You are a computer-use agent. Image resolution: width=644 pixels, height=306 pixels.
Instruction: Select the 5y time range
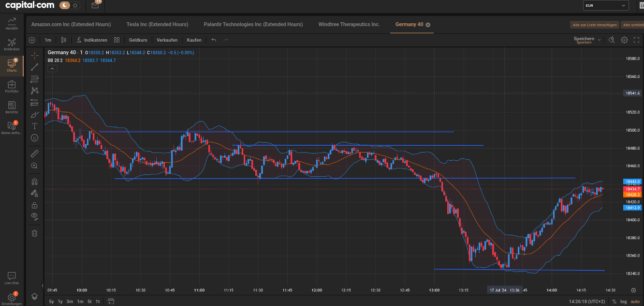[51, 302]
